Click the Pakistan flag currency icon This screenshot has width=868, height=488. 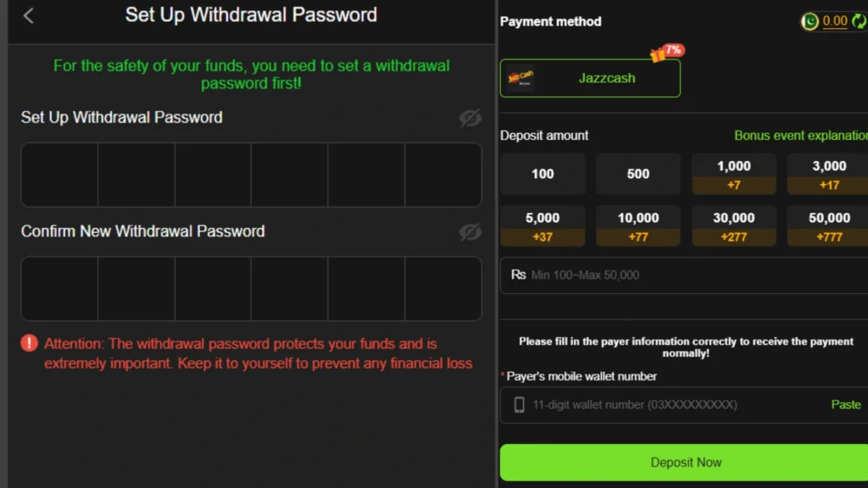(x=810, y=22)
